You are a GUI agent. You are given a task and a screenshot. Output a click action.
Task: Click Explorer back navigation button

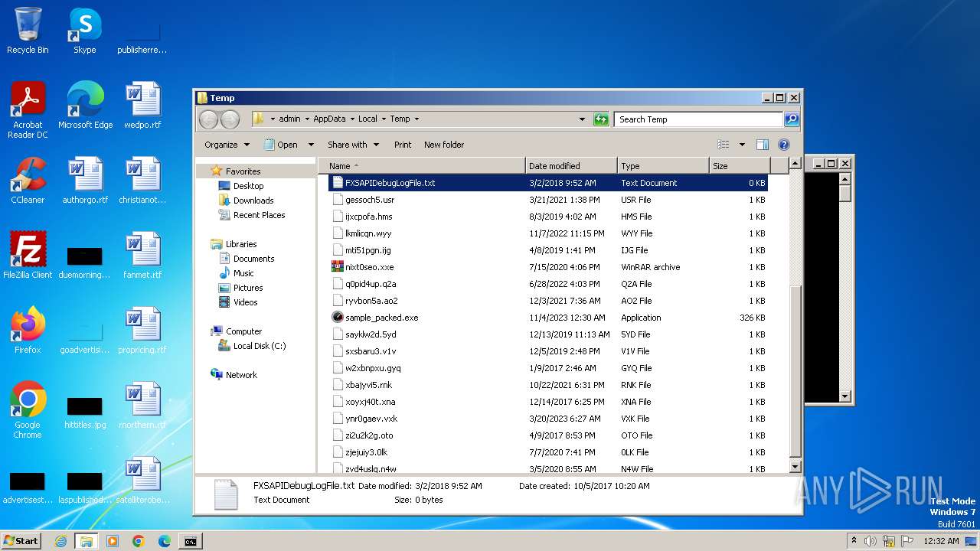click(x=208, y=119)
